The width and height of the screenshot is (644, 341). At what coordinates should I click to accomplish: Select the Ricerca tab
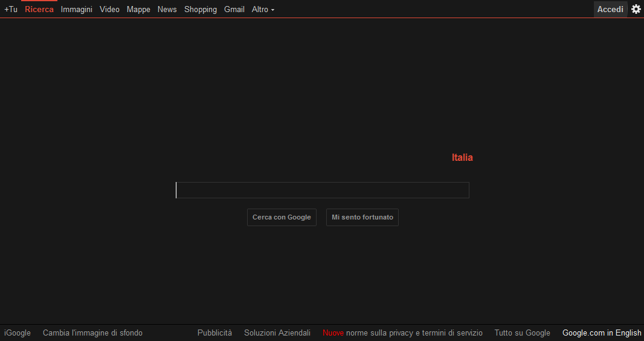(39, 9)
